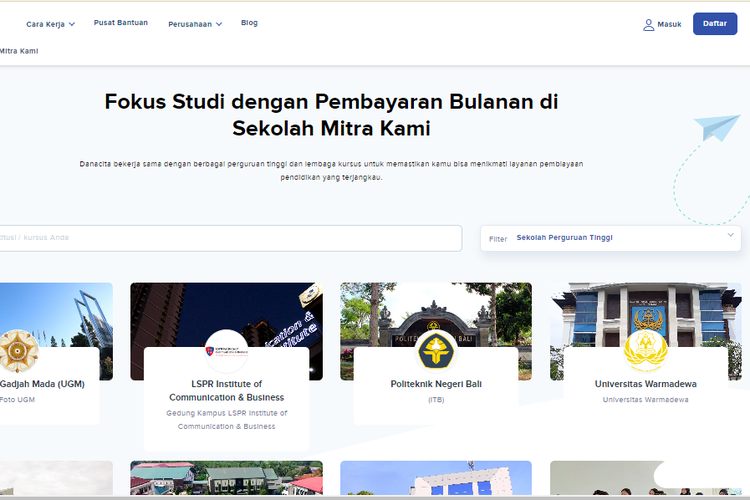Viewport: 750px width, 500px height.
Task: Open the Sekolah Perguruan Tinggi filter dropdown
Action: coord(610,238)
